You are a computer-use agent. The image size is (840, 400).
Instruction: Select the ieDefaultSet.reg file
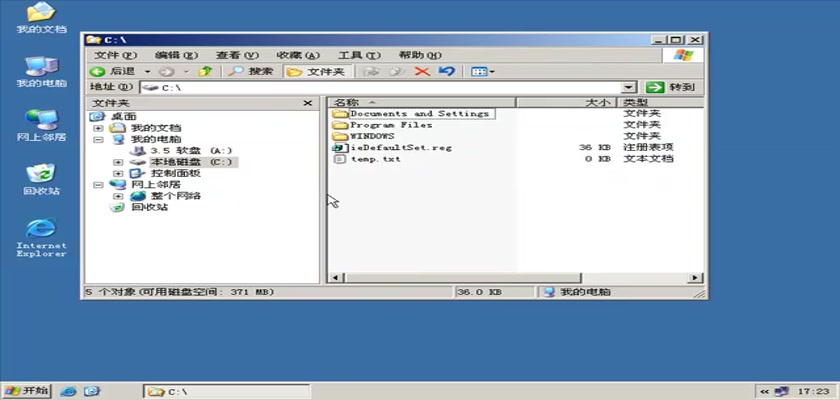click(x=400, y=147)
